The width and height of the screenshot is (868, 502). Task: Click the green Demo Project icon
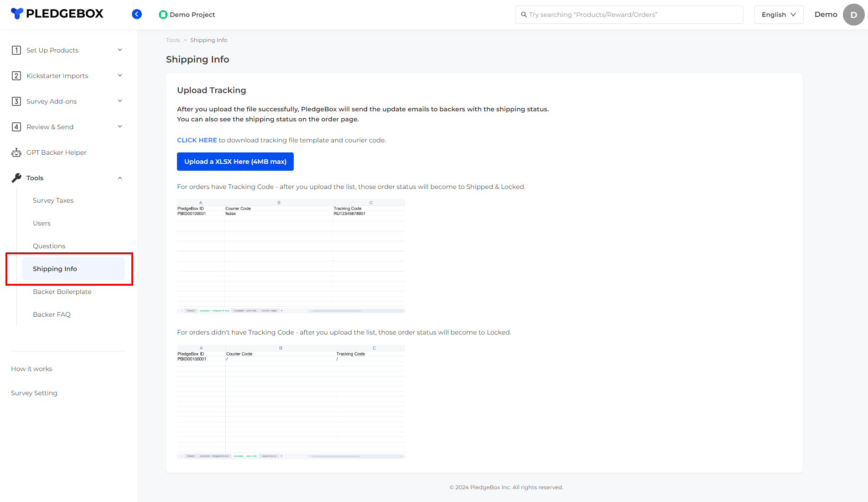[163, 15]
